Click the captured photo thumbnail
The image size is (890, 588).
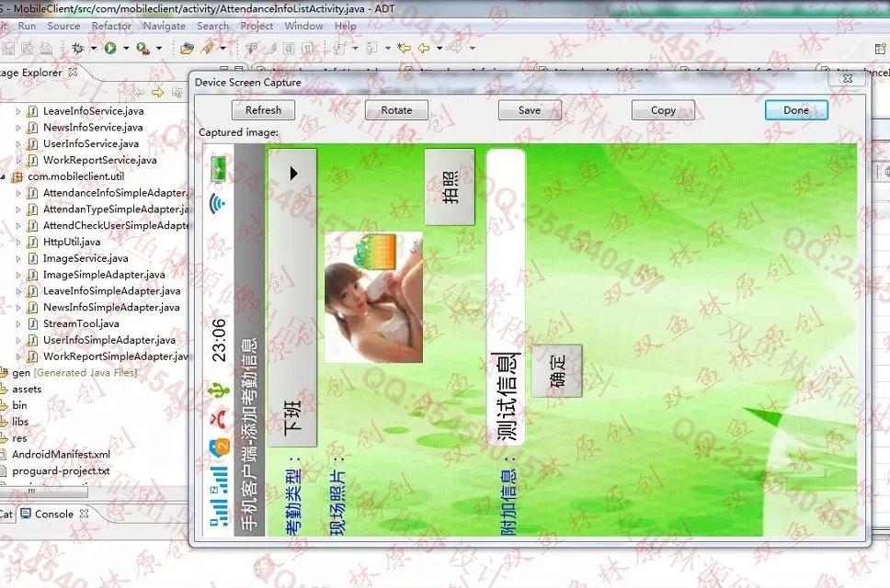[x=373, y=297]
